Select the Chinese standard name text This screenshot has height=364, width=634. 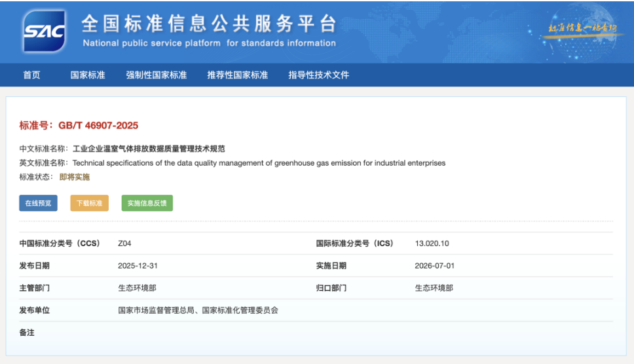[x=149, y=149]
